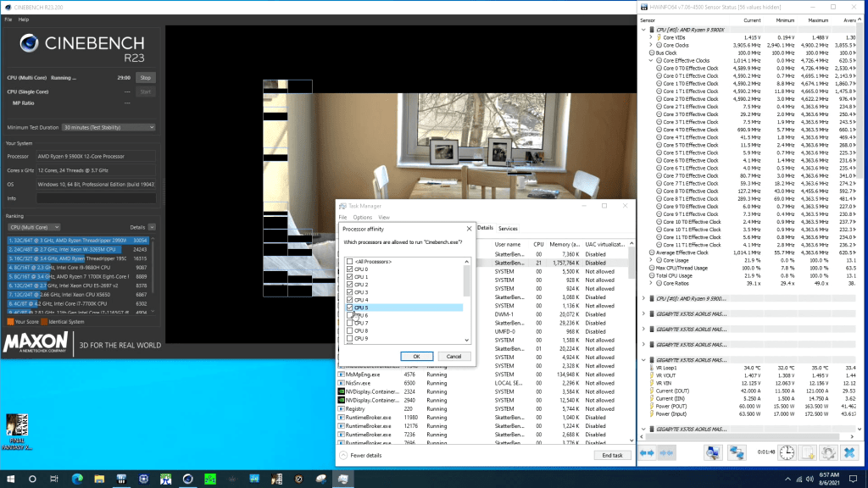Open green graph app taskbar icon
Viewport: 868px width, 488px height.
(x=210, y=479)
